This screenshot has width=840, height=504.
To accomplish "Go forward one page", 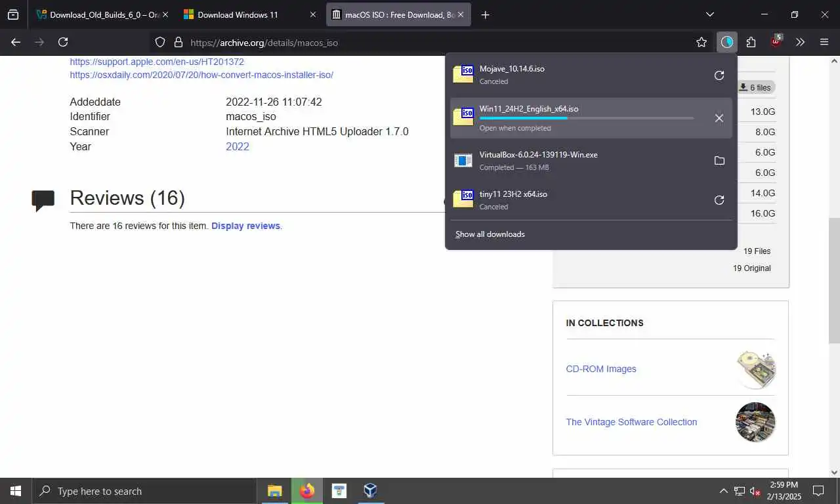I will tap(39, 42).
